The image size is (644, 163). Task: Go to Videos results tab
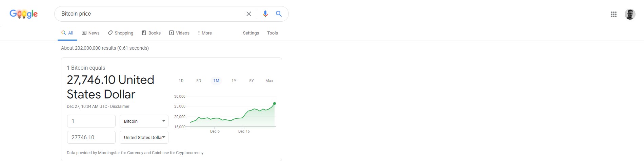tap(179, 33)
